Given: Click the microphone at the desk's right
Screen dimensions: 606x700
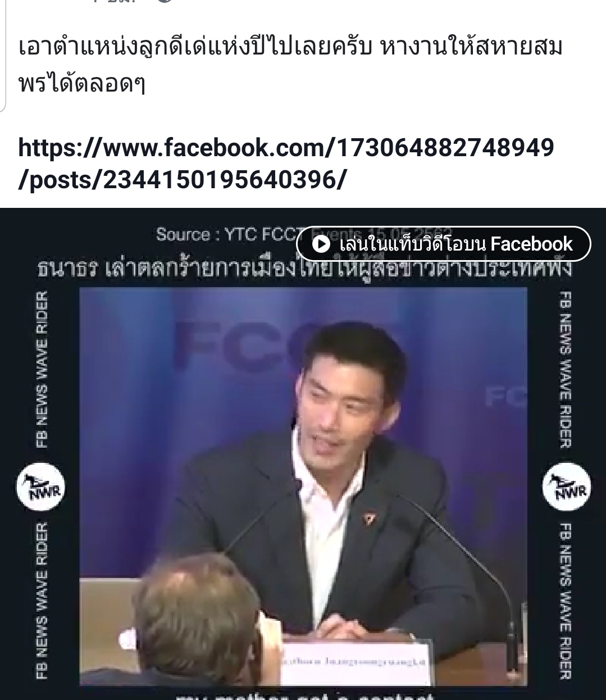Looking at the screenshot, I should tap(512, 645).
